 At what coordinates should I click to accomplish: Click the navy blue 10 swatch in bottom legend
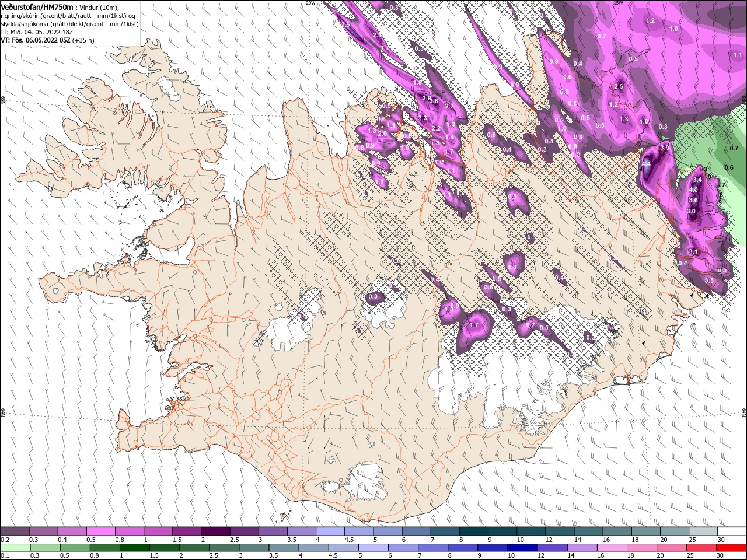click(522, 547)
